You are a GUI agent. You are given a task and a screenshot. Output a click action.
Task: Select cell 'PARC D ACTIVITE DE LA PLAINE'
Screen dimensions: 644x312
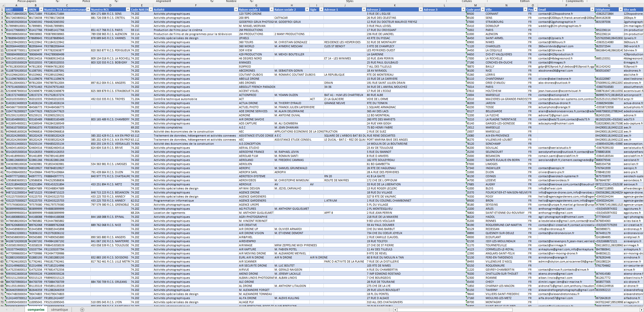click(345, 261)
